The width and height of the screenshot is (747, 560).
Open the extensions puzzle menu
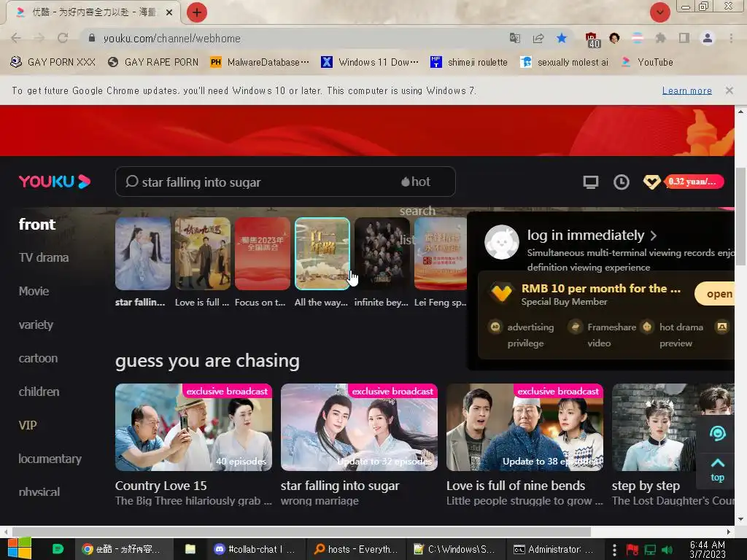660,38
